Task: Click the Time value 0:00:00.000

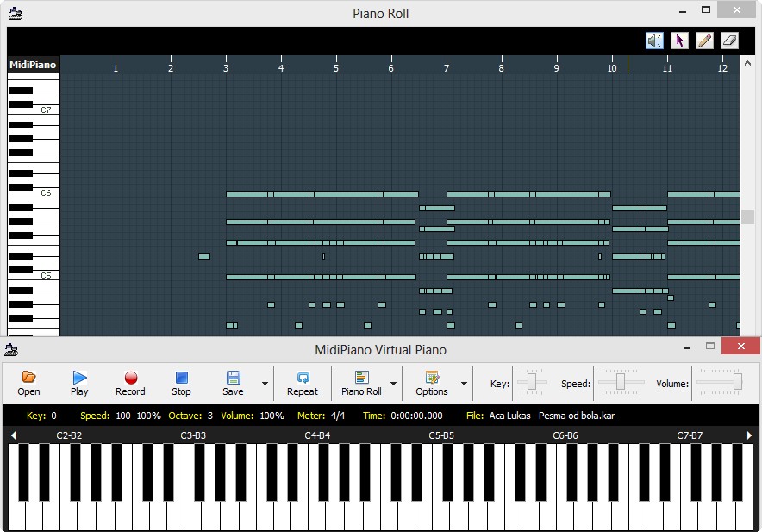Action: 416,416
